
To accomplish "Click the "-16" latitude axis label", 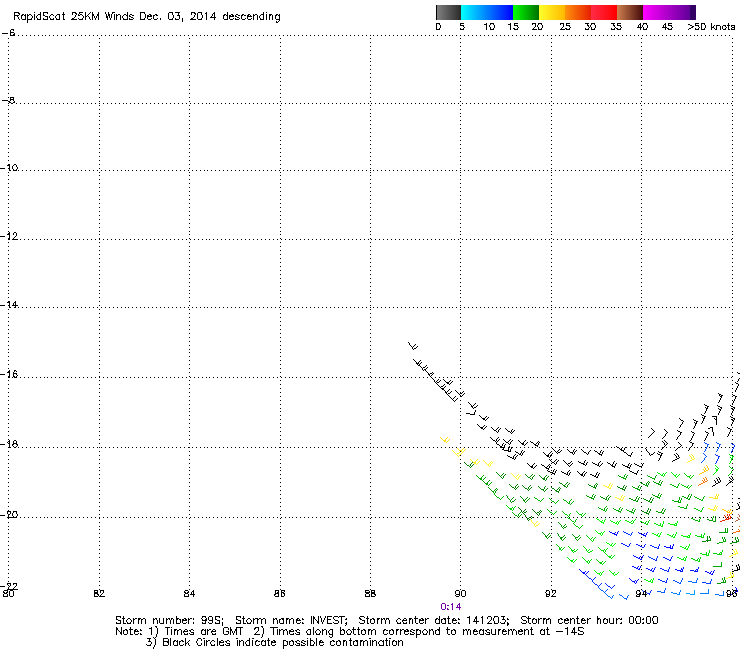I will pos(10,374).
